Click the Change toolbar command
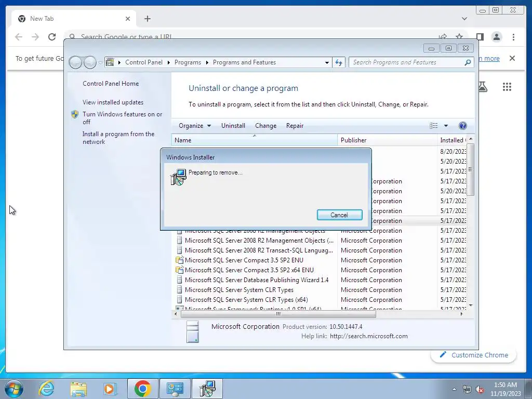 [265, 126]
